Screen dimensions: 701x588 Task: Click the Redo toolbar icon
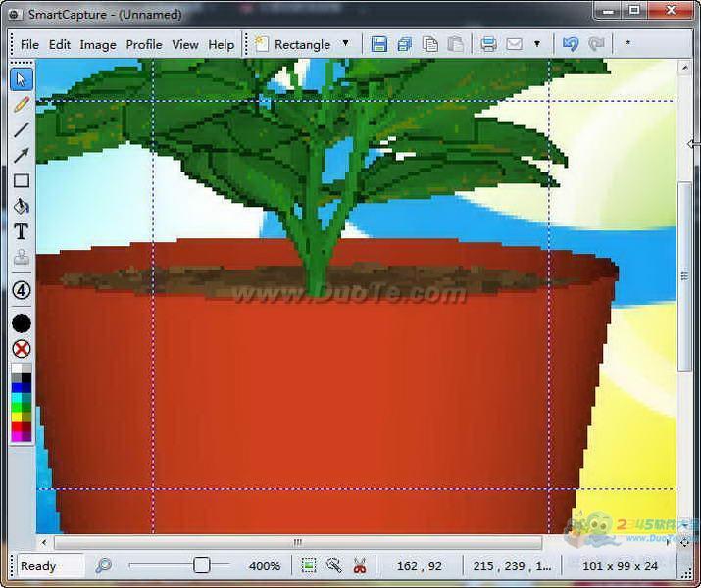click(x=596, y=44)
